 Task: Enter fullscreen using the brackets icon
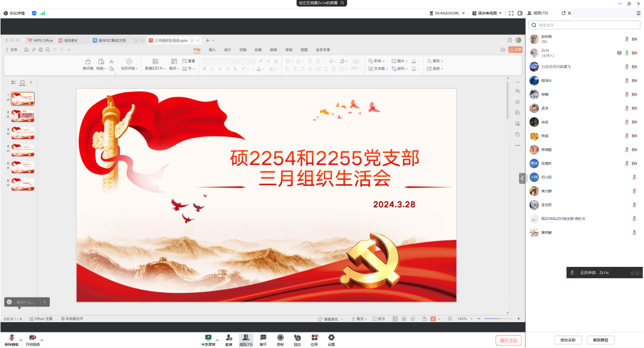[x=511, y=13]
